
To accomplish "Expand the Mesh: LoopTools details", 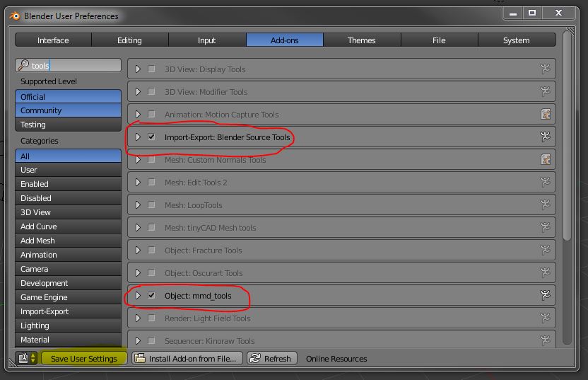I will tap(138, 205).
